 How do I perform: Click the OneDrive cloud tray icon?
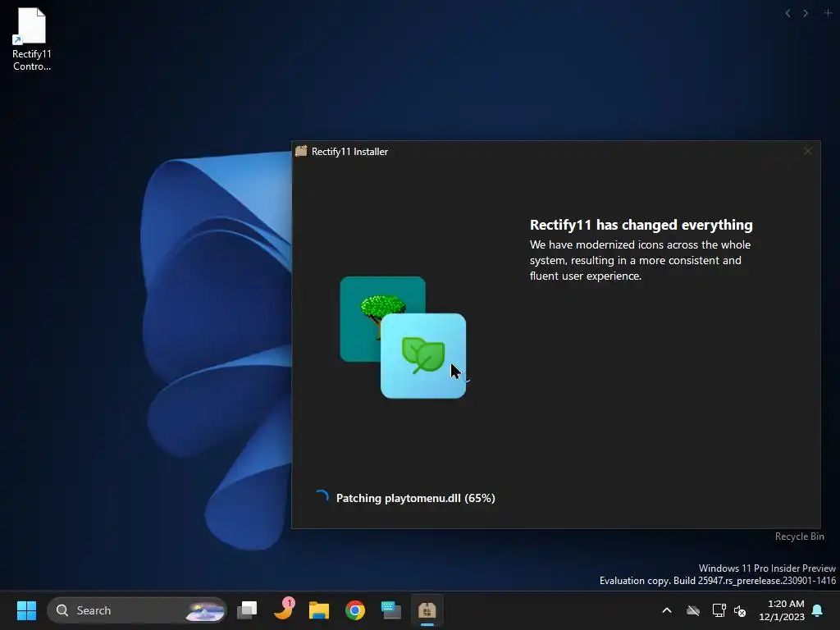point(693,610)
